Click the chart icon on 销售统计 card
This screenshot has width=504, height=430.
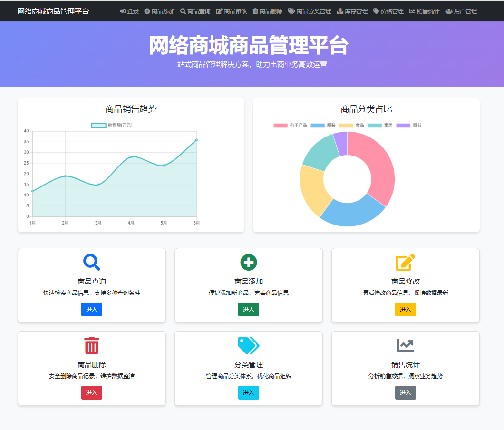[405, 345]
